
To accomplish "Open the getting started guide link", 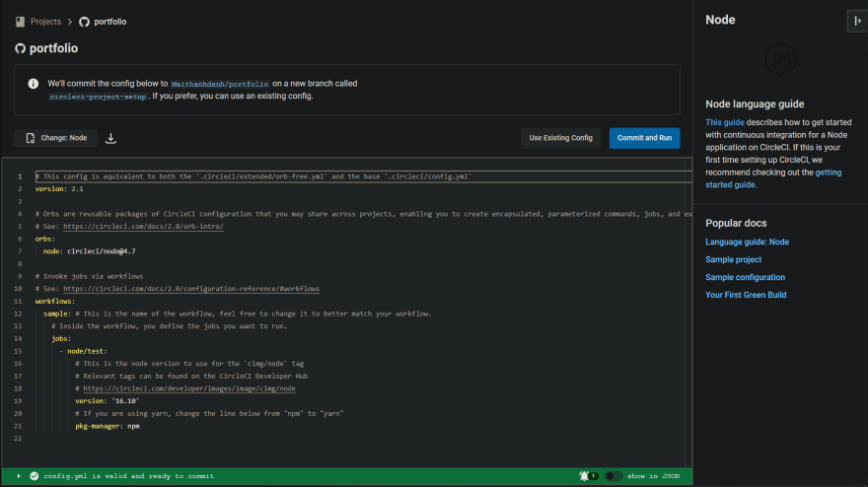I will click(773, 178).
